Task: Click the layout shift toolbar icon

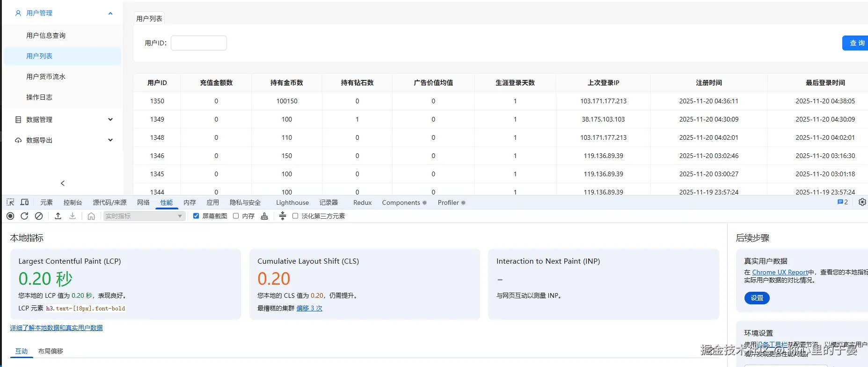Action: pos(283,216)
